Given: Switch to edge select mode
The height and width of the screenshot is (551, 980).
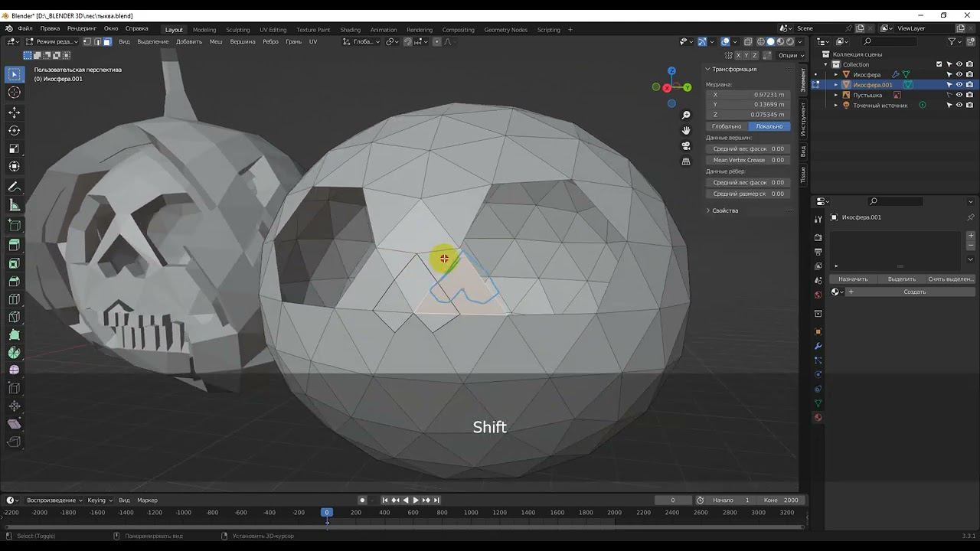Looking at the screenshot, I should pos(97,41).
